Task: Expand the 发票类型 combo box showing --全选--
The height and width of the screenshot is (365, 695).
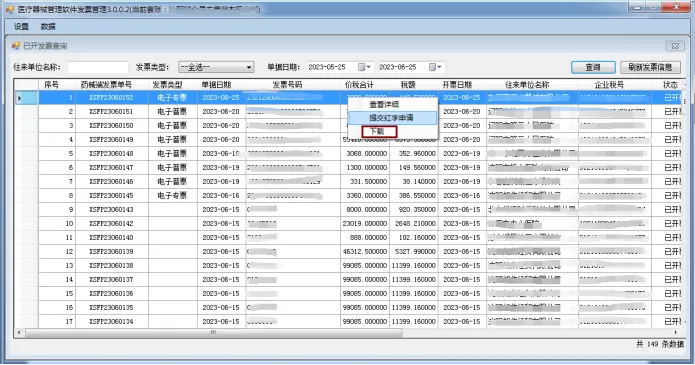Action: pyautogui.click(x=249, y=67)
